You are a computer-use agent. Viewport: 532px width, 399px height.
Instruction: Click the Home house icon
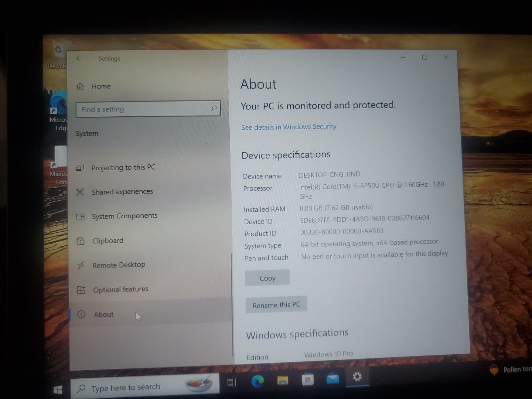tap(80, 86)
